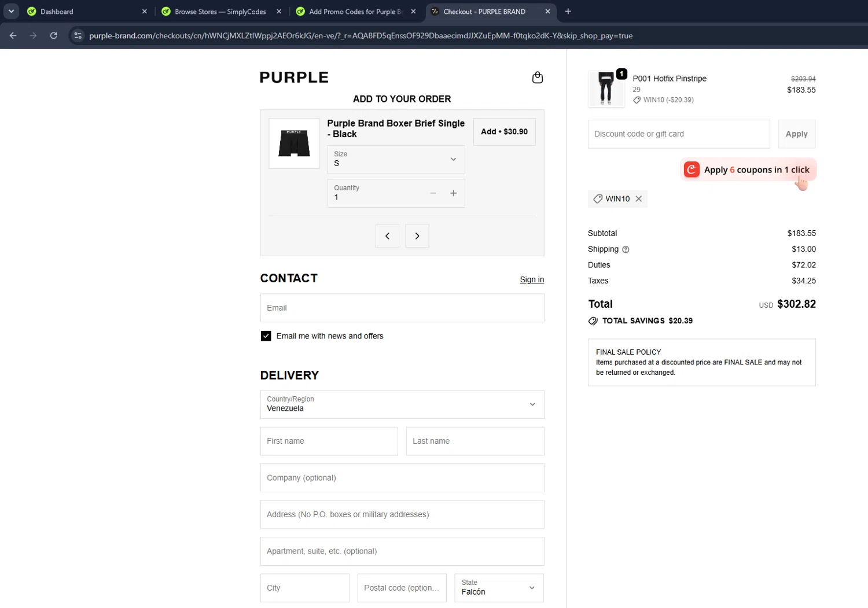The height and width of the screenshot is (608, 868).
Task: Click the SimplyCodes coupon logo icon
Action: pos(692,169)
